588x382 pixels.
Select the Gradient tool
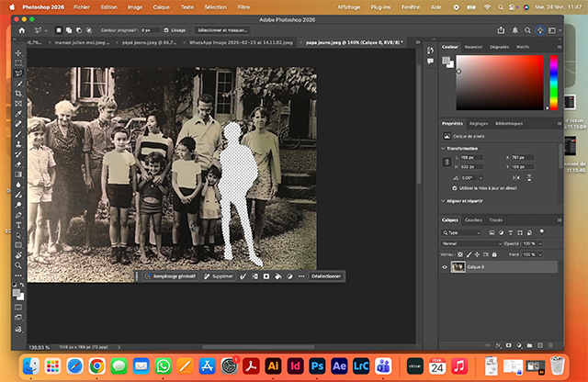click(18, 174)
